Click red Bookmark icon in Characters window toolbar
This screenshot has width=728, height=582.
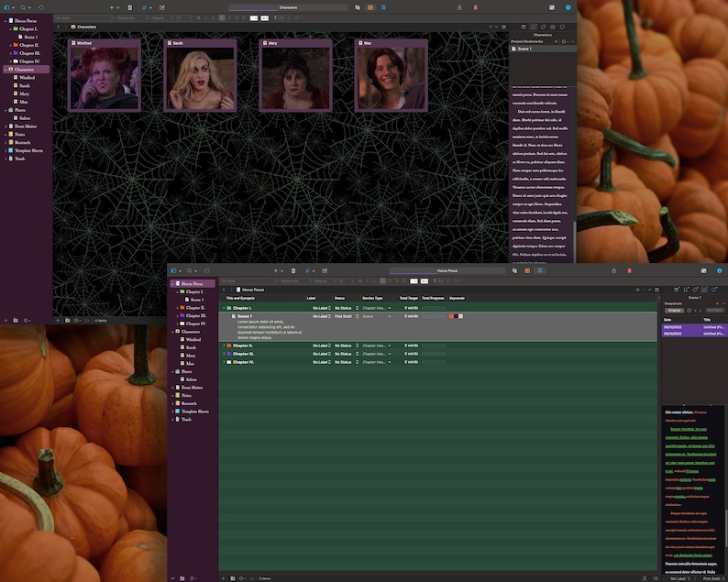[476, 7]
